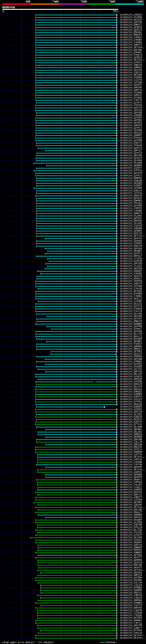Image resolution: width=146 pixels, height=644 pixels.
Task: Open hit UniRef100_Q41019
Action: pyautogui.click(x=131, y=70)
